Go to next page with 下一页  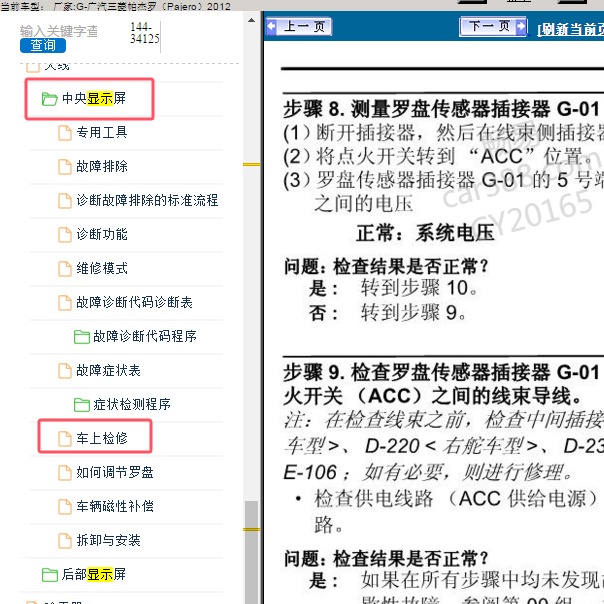point(493,27)
